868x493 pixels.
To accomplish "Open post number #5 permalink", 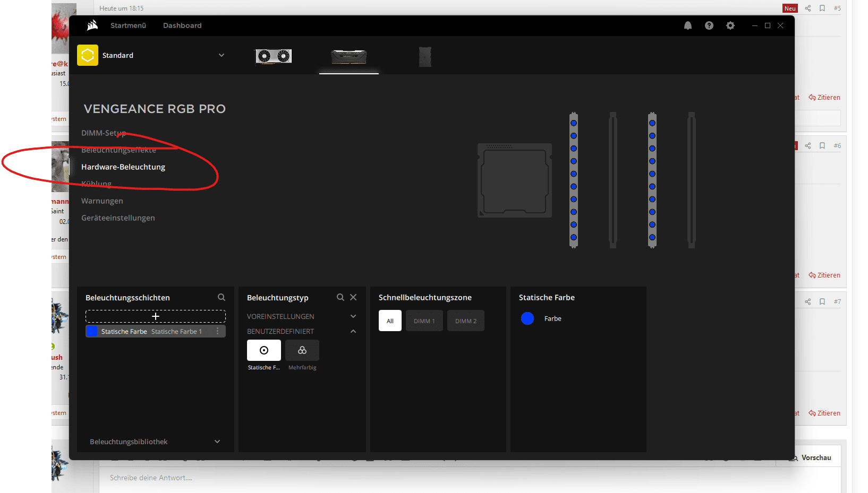I will 837,8.
